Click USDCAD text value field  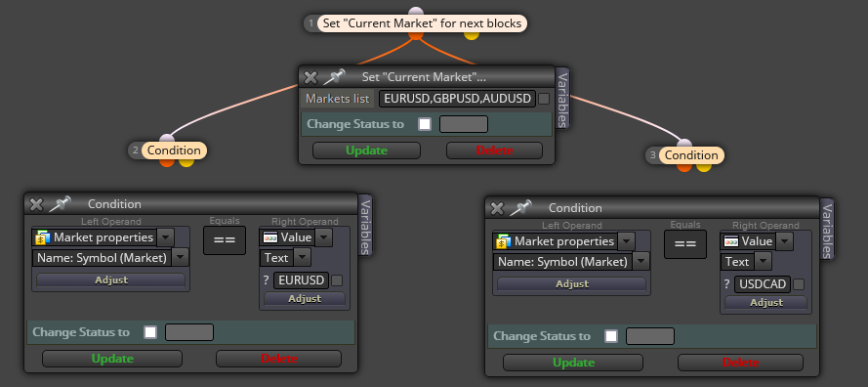click(763, 284)
